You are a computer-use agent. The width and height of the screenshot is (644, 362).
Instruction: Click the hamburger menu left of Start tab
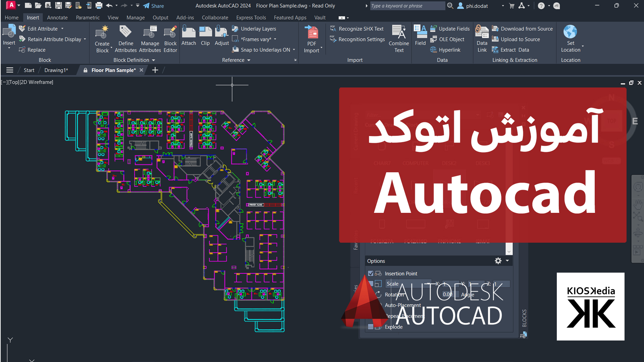[x=10, y=70]
